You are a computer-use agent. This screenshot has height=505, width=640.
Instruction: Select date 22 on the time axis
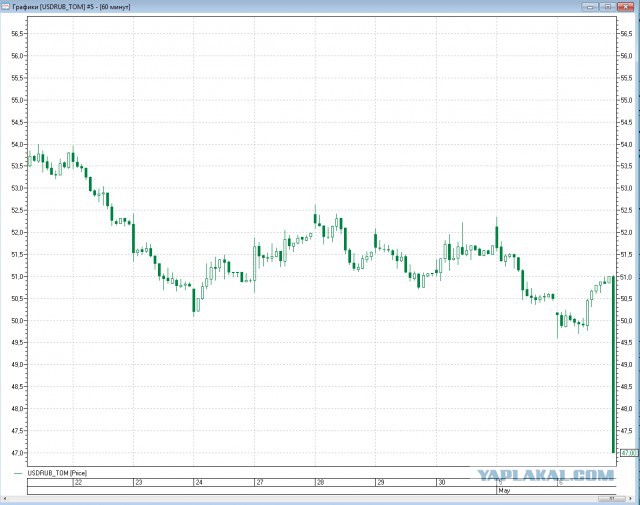(77, 482)
